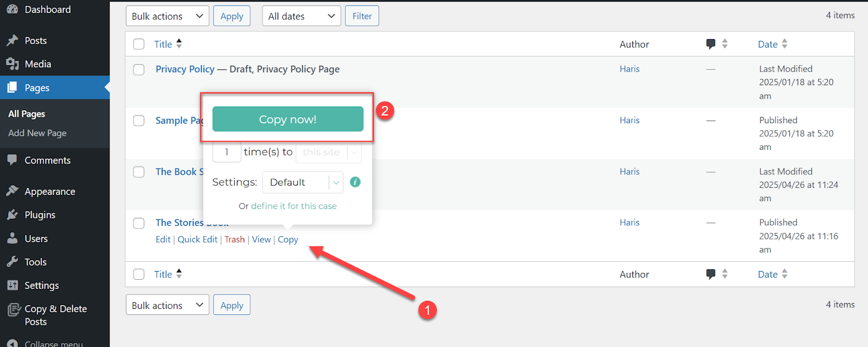This screenshot has width=868, height=347.
Task: Check The Stories row checkbox
Action: click(x=139, y=223)
